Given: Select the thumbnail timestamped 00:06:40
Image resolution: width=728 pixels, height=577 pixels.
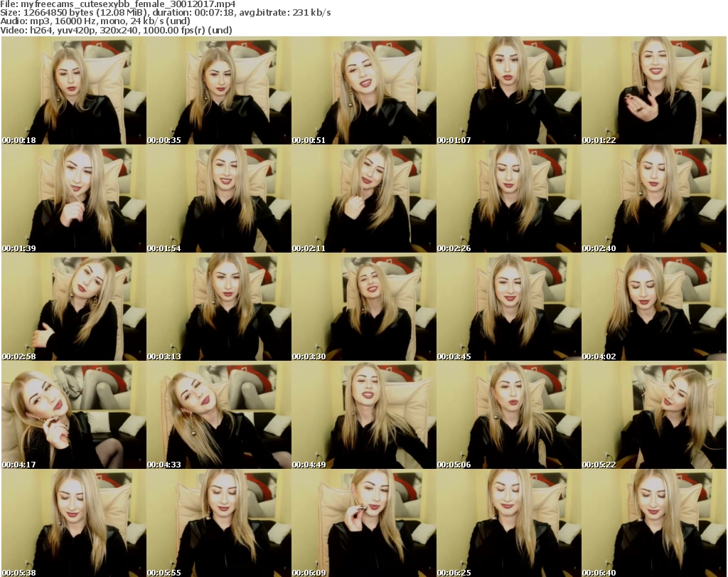Looking at the screenshot, I should 654,523.
